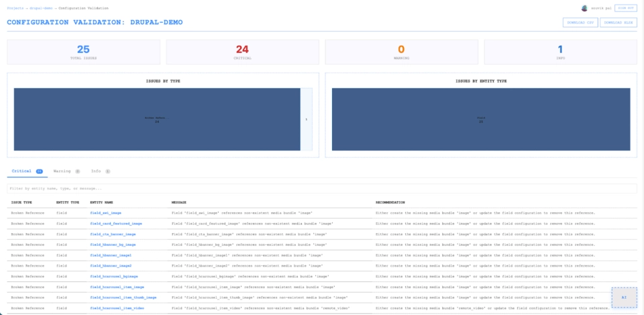Click the Total Issues summary card
Image resolution: width=644 pixels, height=315 pixels.
point(83,52)
